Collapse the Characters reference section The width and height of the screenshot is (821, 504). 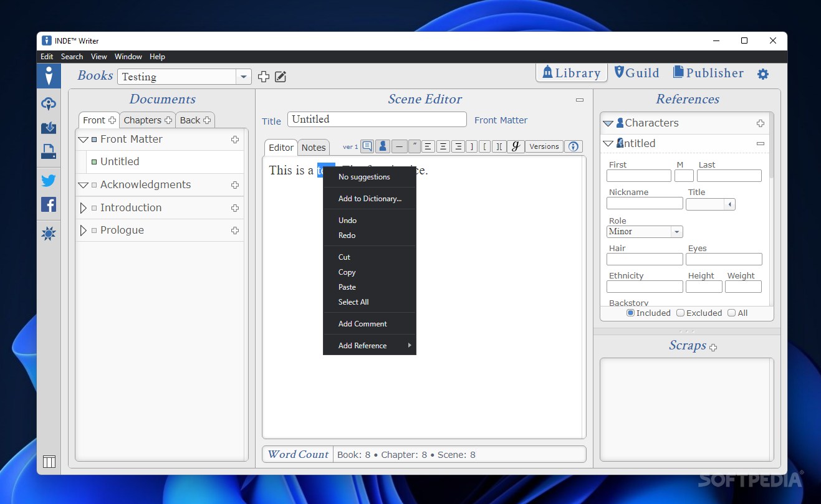pyautogui.click(x=608, y=123)
